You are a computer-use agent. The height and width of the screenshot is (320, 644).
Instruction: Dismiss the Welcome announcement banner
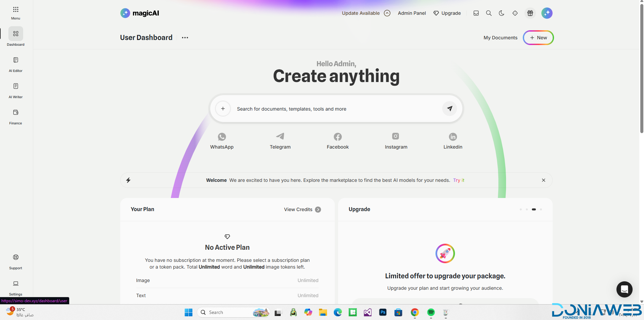point(543,180)
